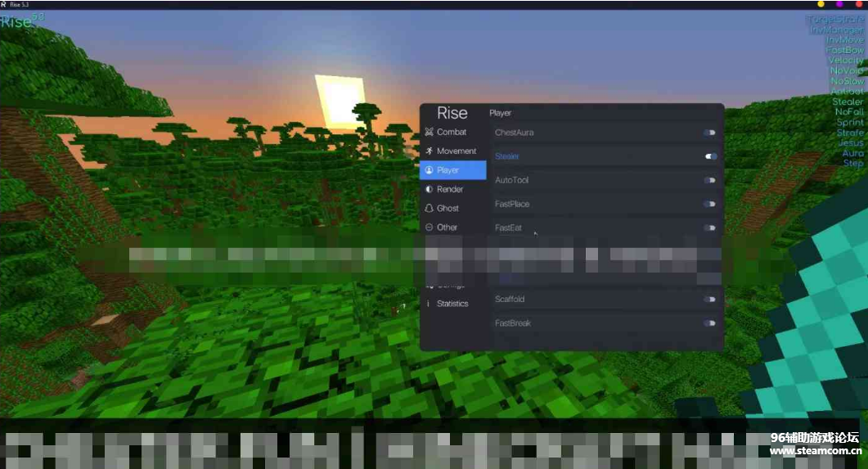The image size is (868, 469).
Task: Click the Ghost category icon
Action: pyautogui.click(x=429, y=208)
